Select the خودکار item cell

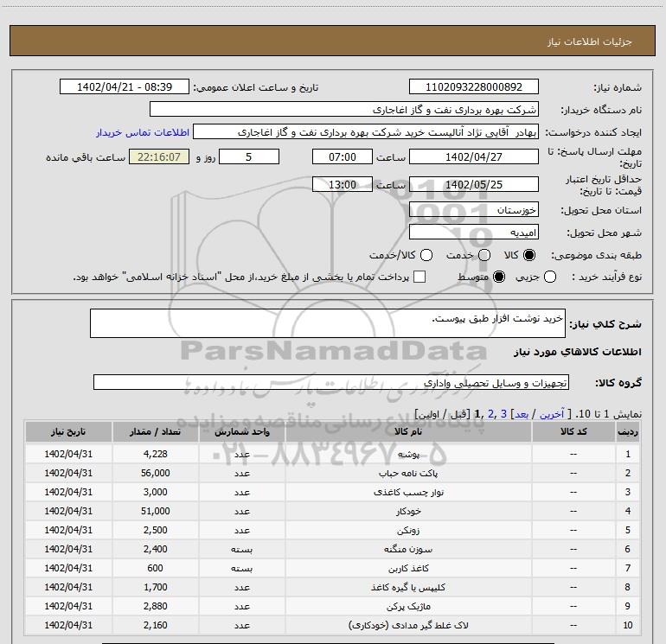tap(408, 511)
